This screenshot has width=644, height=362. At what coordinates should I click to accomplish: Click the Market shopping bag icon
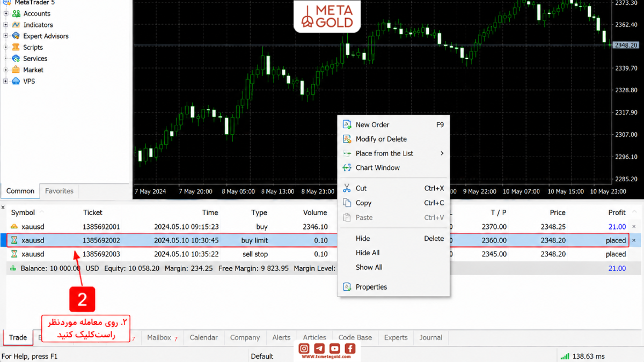pos(16,70)
